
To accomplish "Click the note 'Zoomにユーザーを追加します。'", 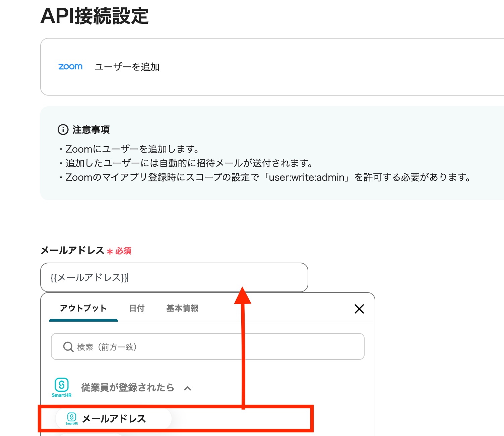I will pyautogui.click(x=129, y=149).
